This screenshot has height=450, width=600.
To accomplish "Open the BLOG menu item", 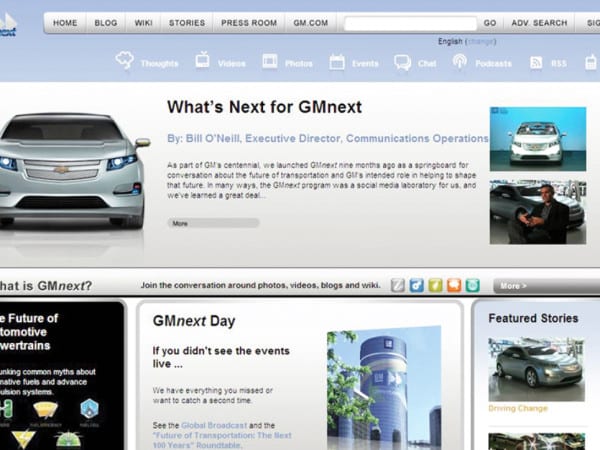I will pos(105,22).
